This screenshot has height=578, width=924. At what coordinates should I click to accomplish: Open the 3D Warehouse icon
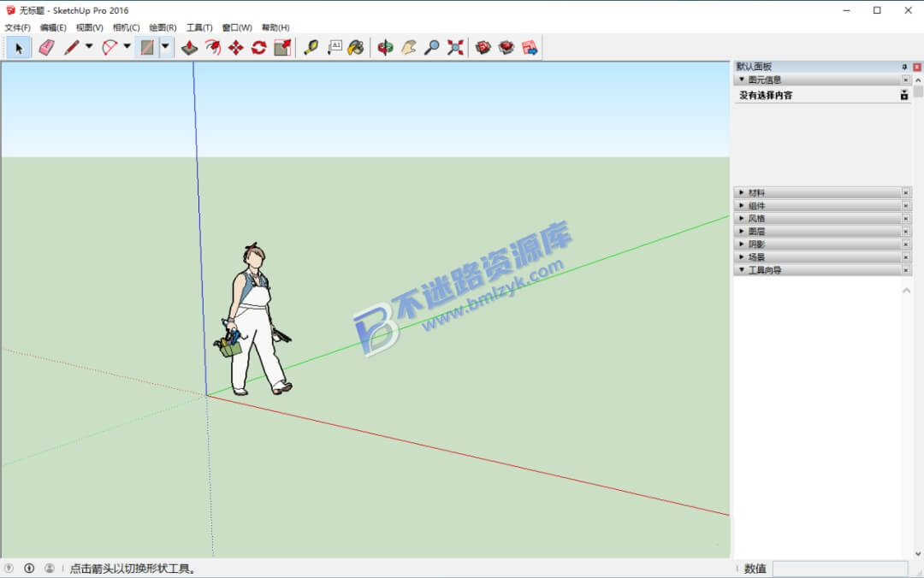click(x=483, y=48)
